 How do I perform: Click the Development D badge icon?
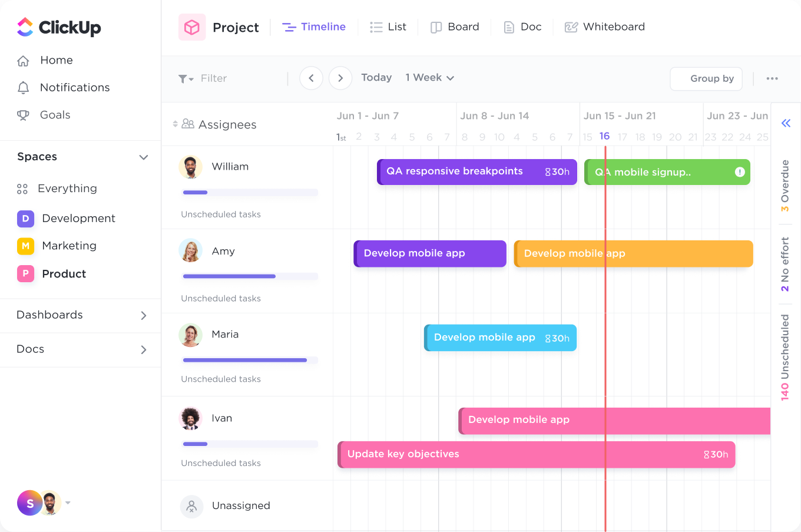(25, 219)
